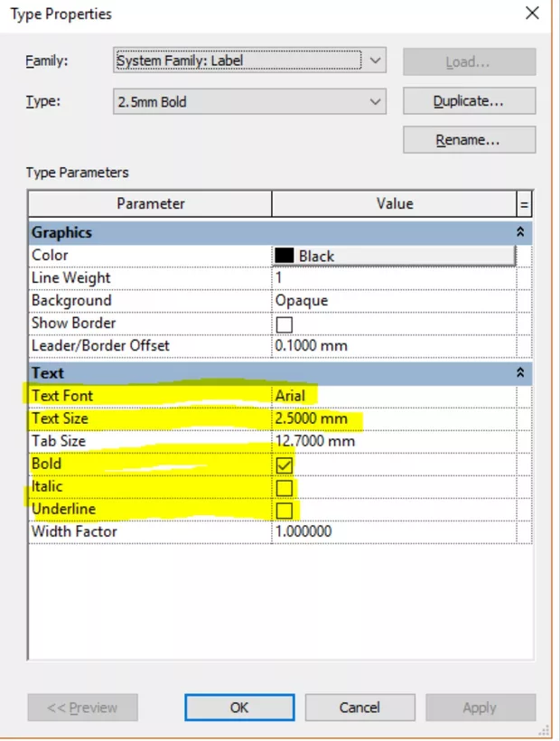Select the Leader/Border Offset parameter label
The image size is (560, 741).
point(100,345)
